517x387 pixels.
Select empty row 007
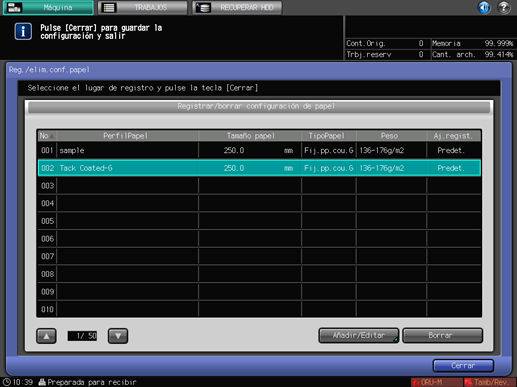[x=259, y=256]
